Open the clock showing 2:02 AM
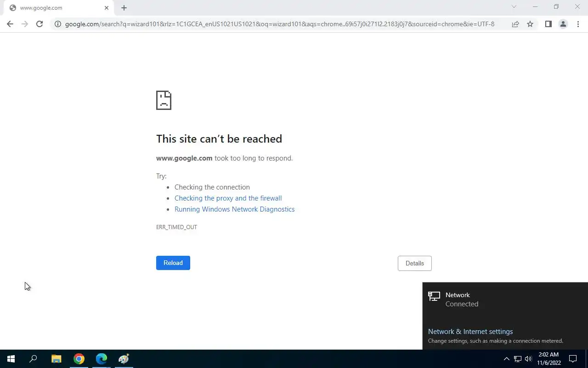 549,359
